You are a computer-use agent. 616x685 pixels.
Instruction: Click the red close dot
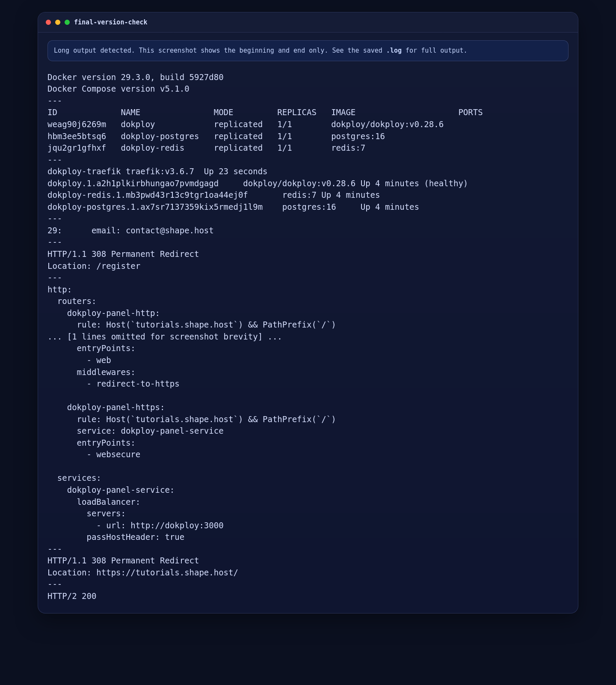(x=48, y=22)
